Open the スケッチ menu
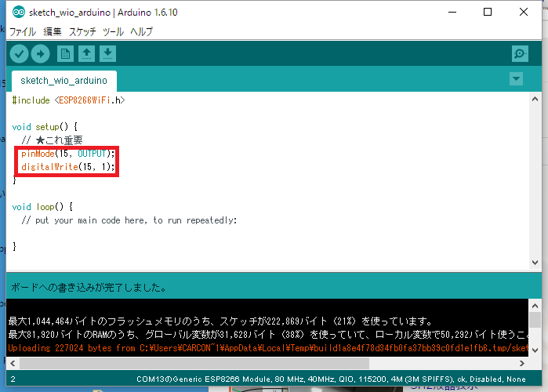 point(82,32)
